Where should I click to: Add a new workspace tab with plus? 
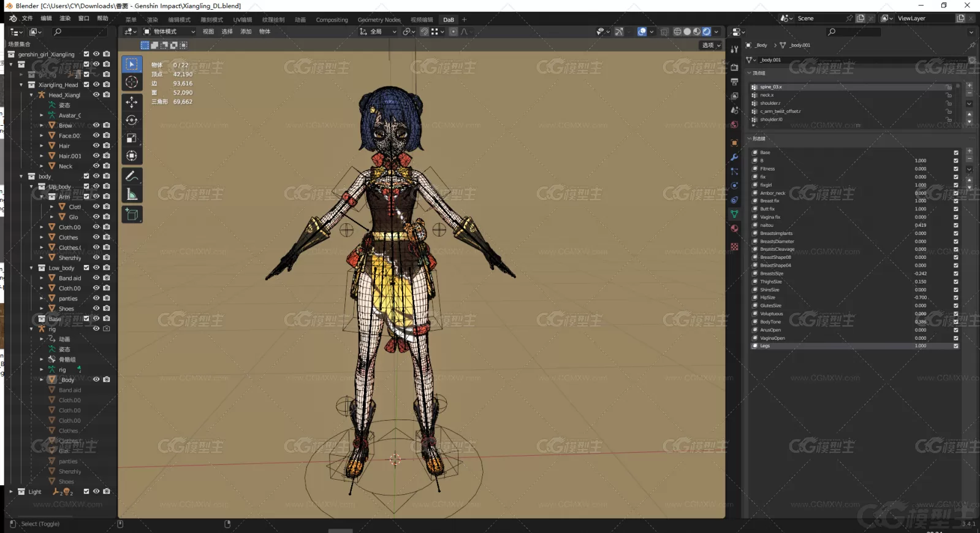tap(464, 20)
